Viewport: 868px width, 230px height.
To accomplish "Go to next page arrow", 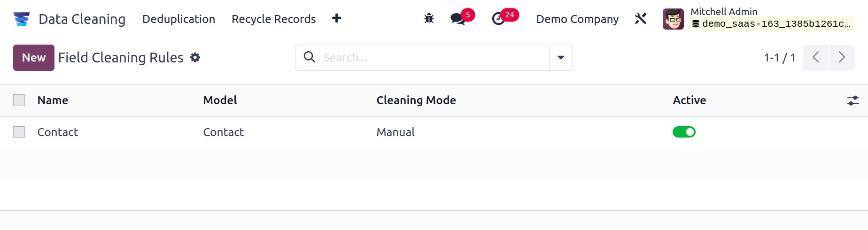I will [842, 58].
